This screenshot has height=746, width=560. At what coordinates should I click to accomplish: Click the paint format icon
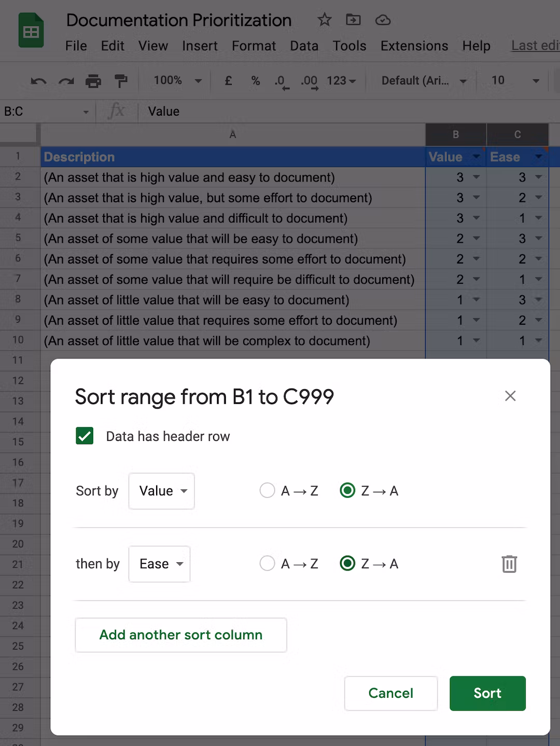(121, 81)
